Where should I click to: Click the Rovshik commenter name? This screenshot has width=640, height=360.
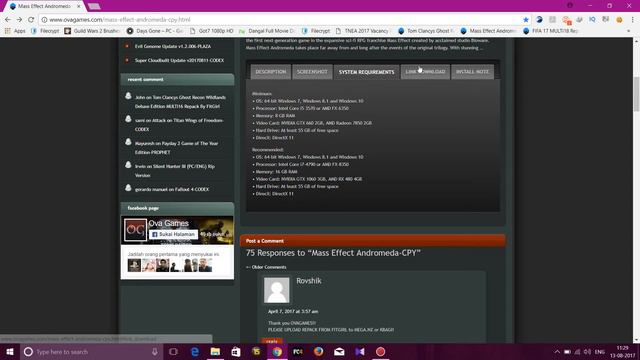pyautogui.click(x=309, y=281)
